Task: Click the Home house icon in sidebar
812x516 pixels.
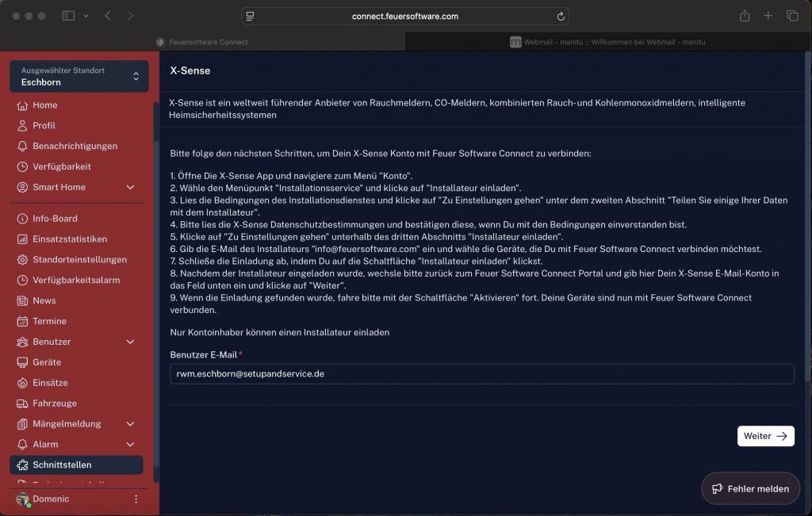Action: click(x=22, y=105)
